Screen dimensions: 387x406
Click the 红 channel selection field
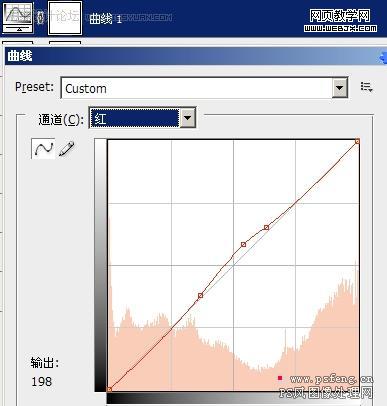coord(135,118)
